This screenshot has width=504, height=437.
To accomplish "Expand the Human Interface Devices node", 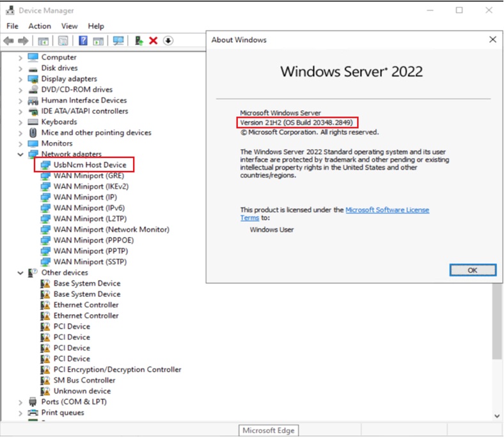I will click(20, 101).
